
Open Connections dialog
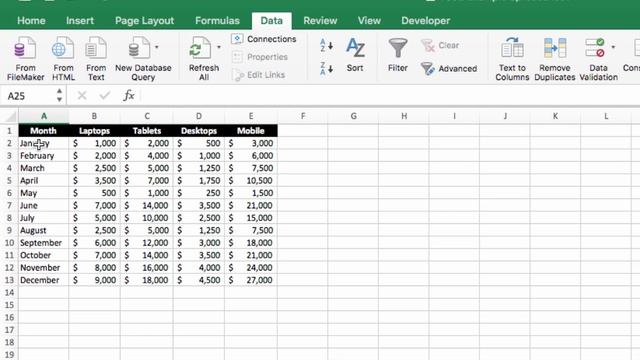[264, 39]
